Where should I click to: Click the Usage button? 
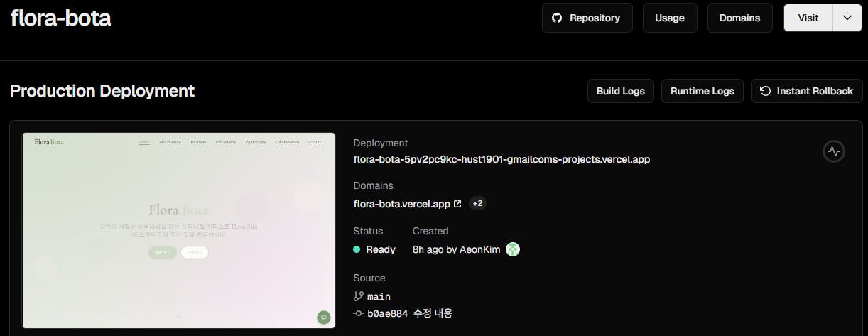tap(670, 18)
